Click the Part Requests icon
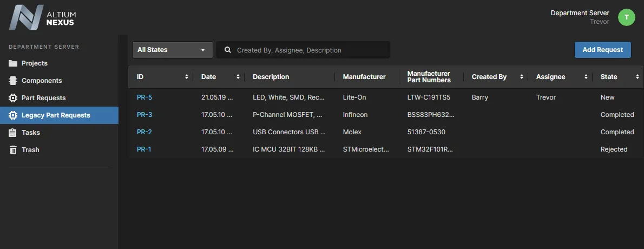This screenshot has height=249, width=644. (13, 98)
